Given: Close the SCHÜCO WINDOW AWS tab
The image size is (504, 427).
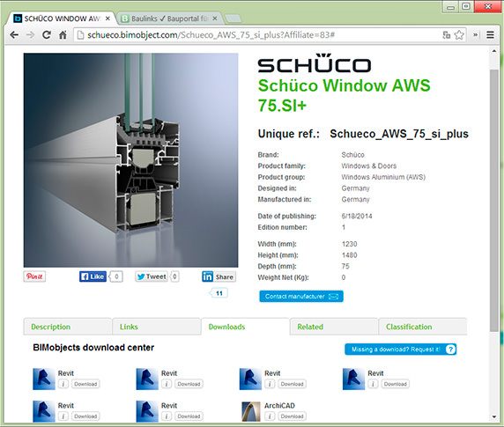Looking at the screenshot, I should pyautogui.click(x=107, y=18).
